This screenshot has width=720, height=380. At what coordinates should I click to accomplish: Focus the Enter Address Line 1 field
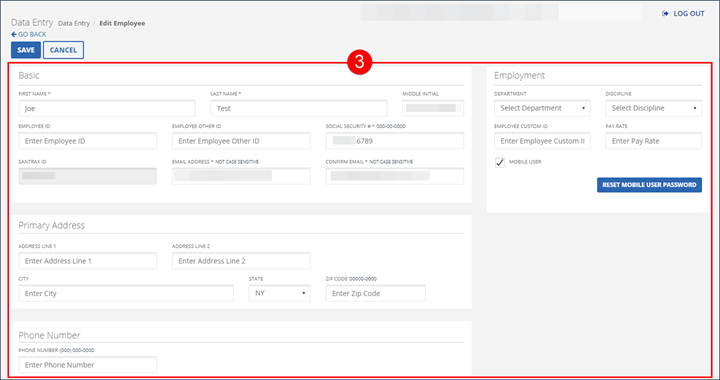[x=87, y=261]
